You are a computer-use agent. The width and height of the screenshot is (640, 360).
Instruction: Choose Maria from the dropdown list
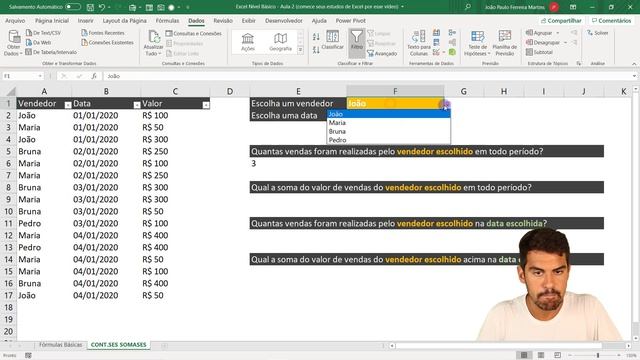(x=389, y=122)
